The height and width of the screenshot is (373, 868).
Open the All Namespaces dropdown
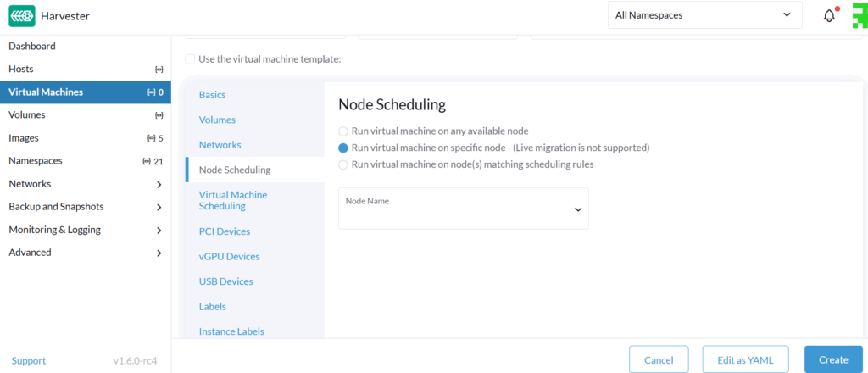pos(704,15)
